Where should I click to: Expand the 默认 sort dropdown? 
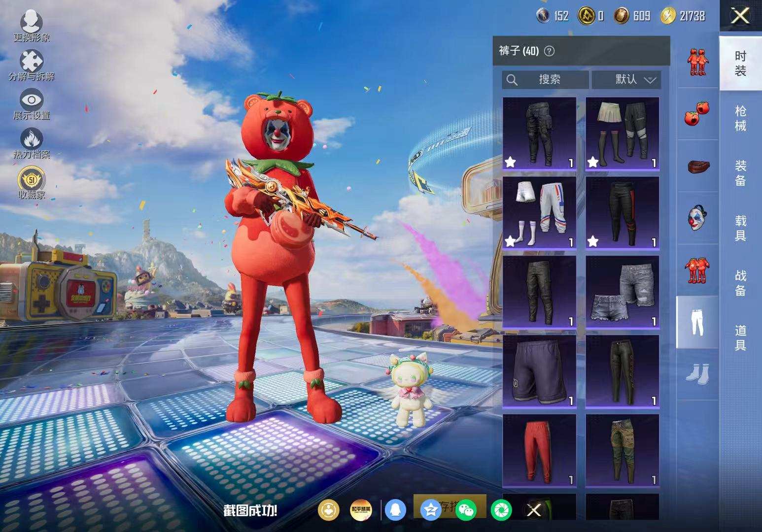click(x=626, y=79)
